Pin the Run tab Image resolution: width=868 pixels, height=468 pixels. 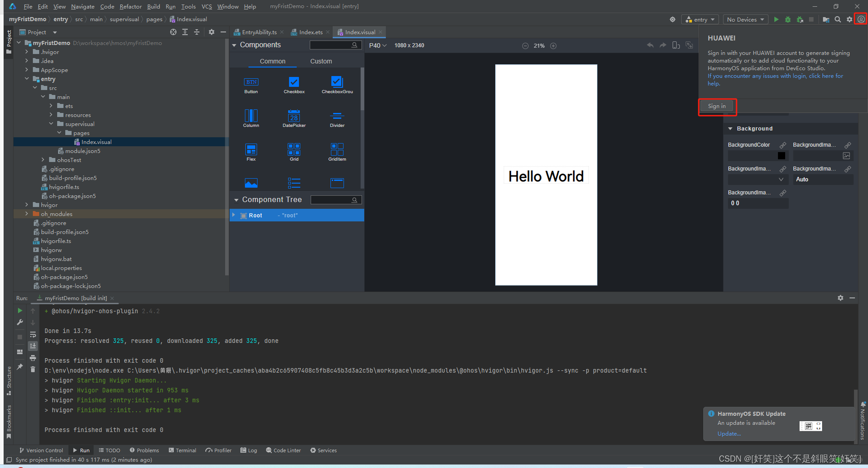(20, 367)
